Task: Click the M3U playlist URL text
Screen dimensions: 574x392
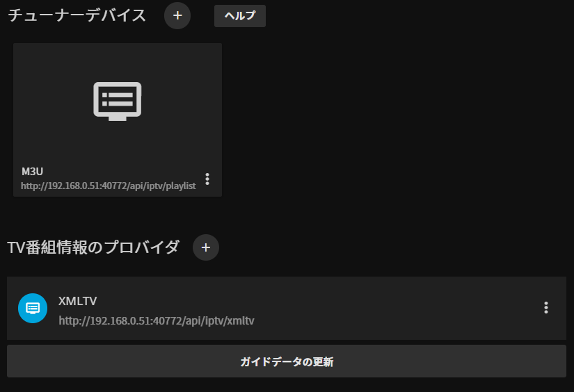Action: [109, 186]
